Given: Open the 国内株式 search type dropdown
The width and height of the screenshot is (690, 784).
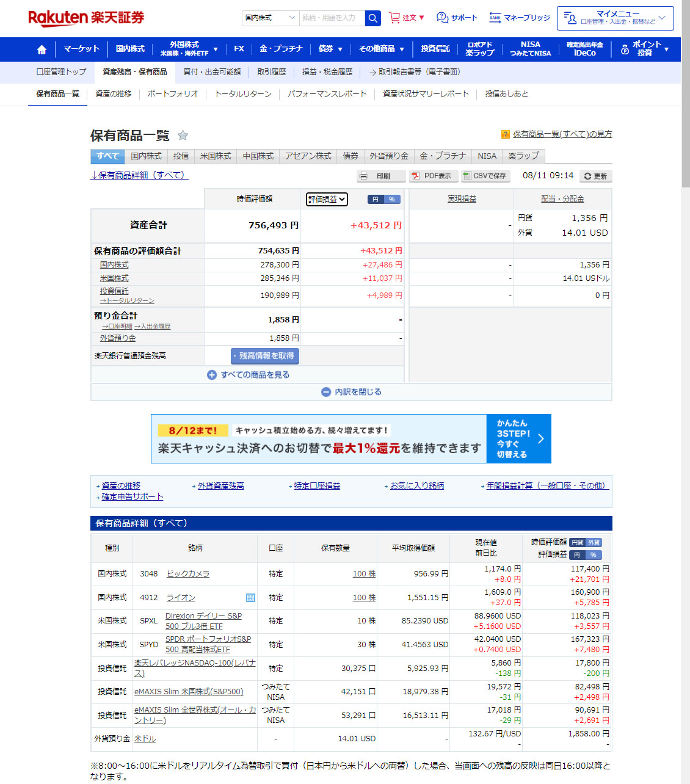Looking at the screenshot, I should point(270,18).
